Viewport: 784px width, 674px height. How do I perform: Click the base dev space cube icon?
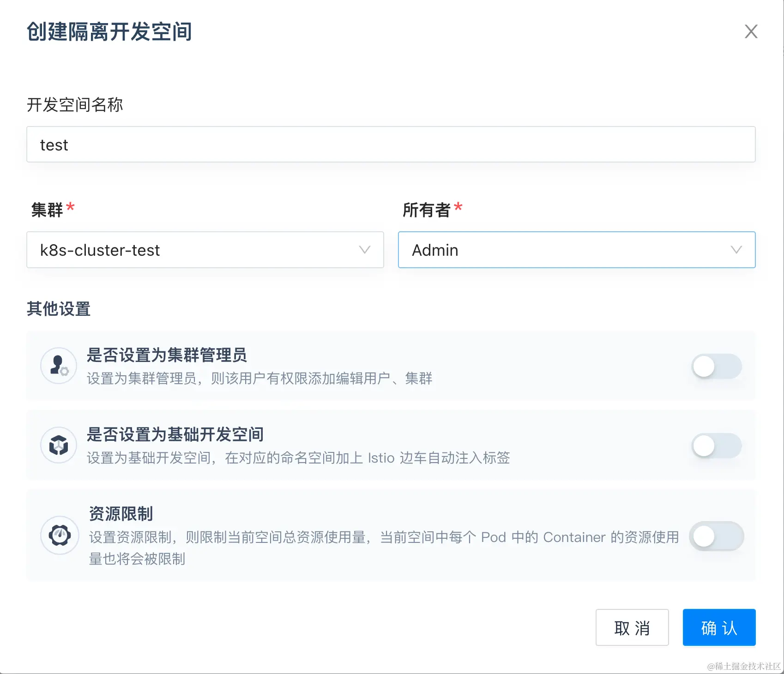click(x=59, y=445)
